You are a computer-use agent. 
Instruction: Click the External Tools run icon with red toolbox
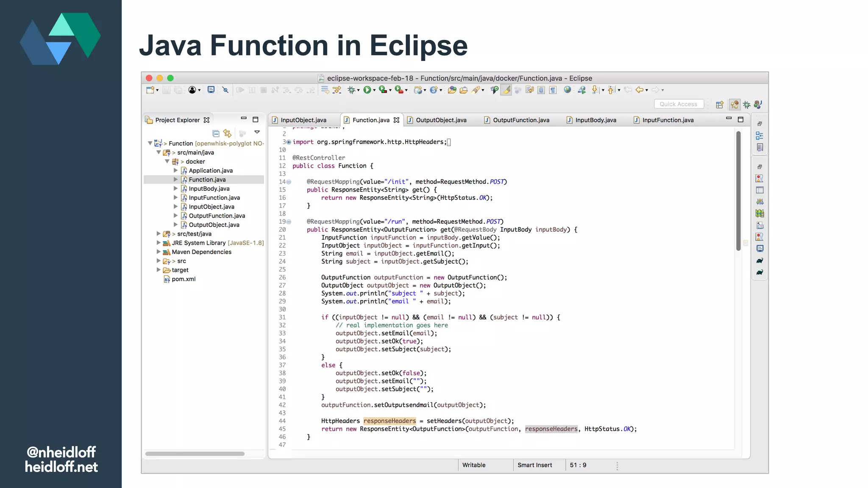pyautogui.click(x=398, y=90)
